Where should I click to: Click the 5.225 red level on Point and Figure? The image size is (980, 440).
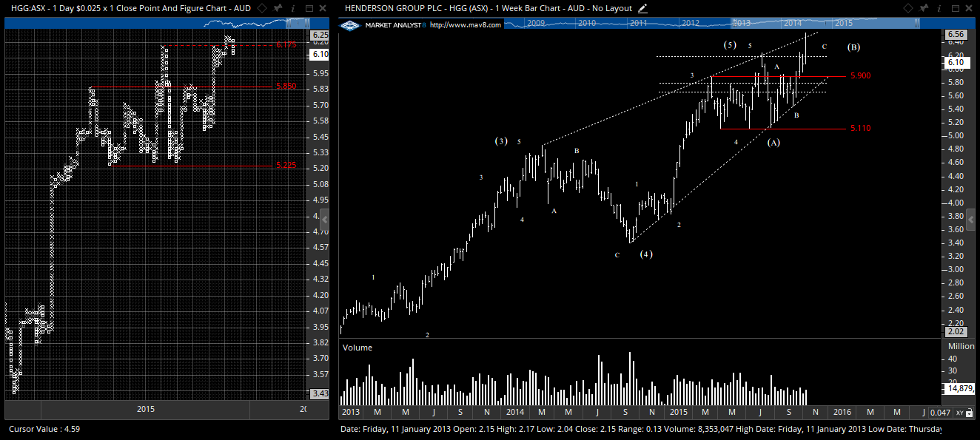coord(286,166)
